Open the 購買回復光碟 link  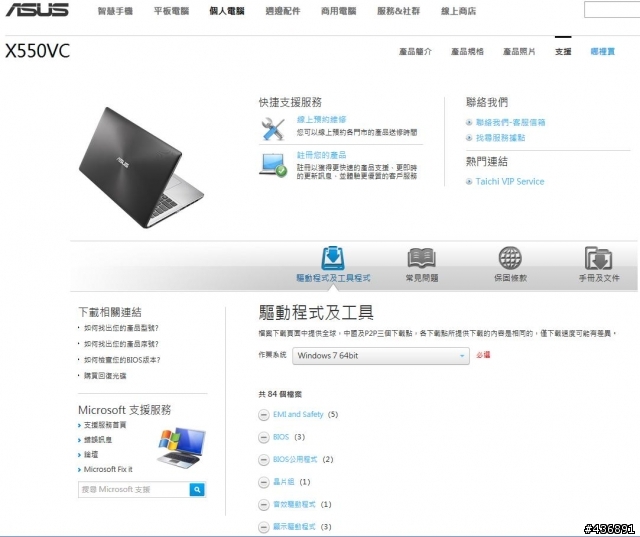coord(105,376)
